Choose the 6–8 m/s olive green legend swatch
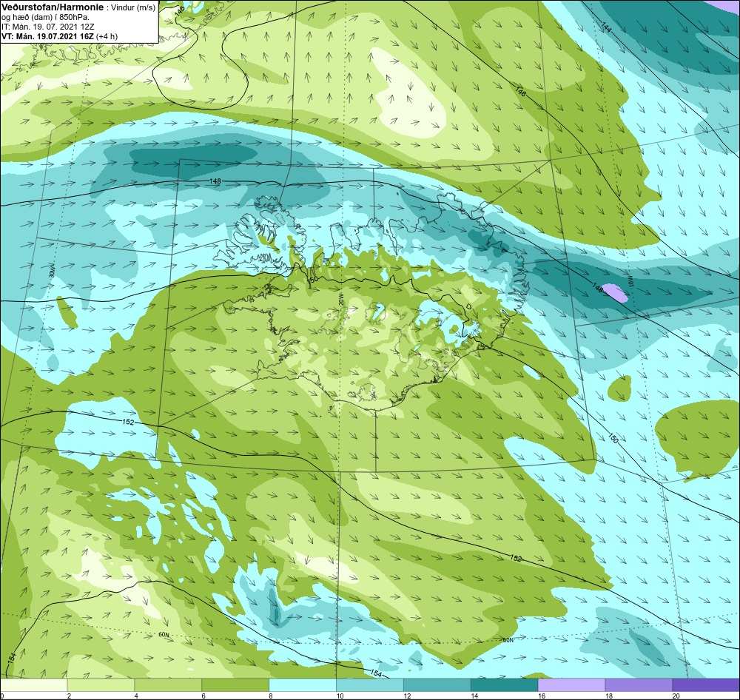740x700 pixels. pyautogui.click(x=235, y=684)
